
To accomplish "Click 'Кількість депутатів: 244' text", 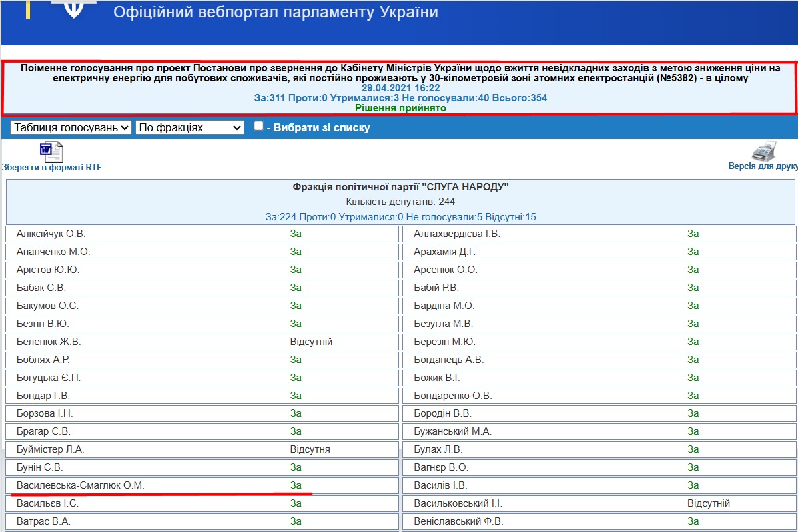I will click(400, 202).
